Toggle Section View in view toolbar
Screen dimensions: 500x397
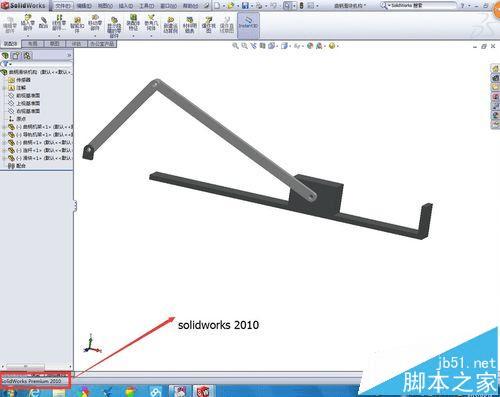pos(263,46)
